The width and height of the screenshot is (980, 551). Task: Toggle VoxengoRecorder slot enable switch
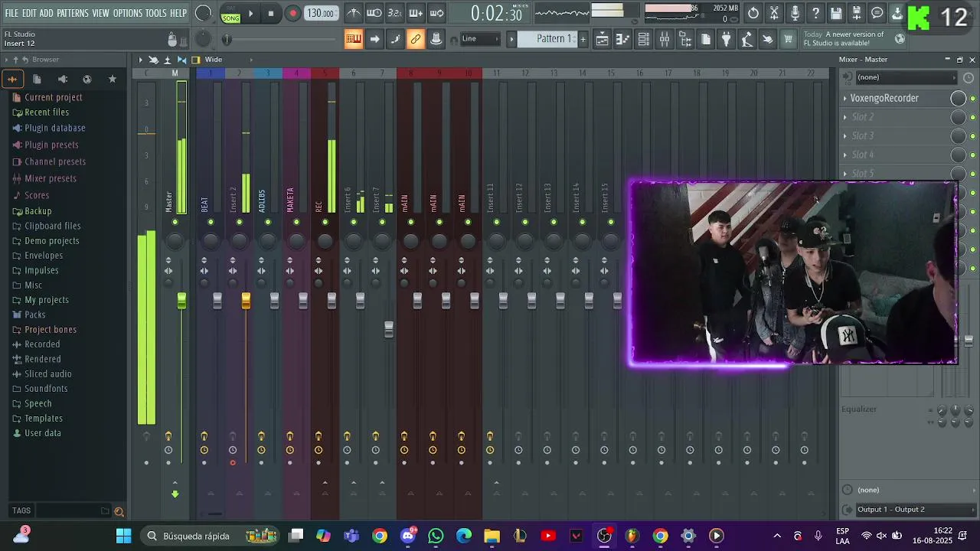click(973, 98)
